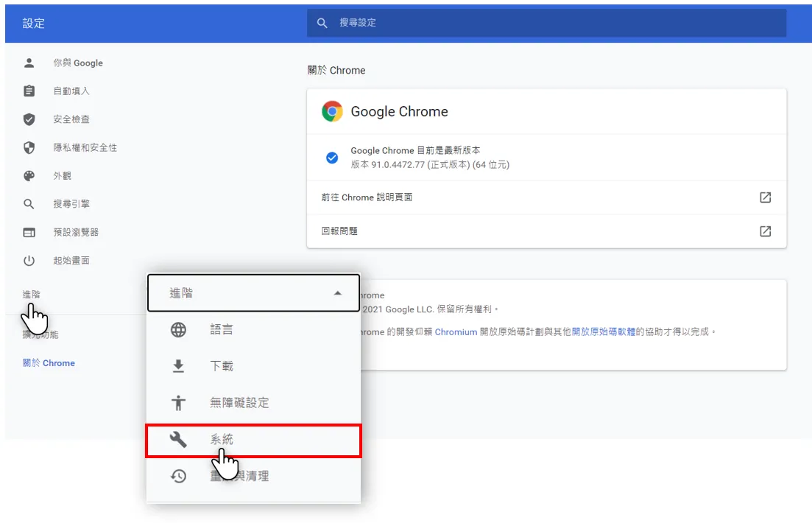
Task: Open 起始畫面 settings section
Action: (x=71, y=260)
